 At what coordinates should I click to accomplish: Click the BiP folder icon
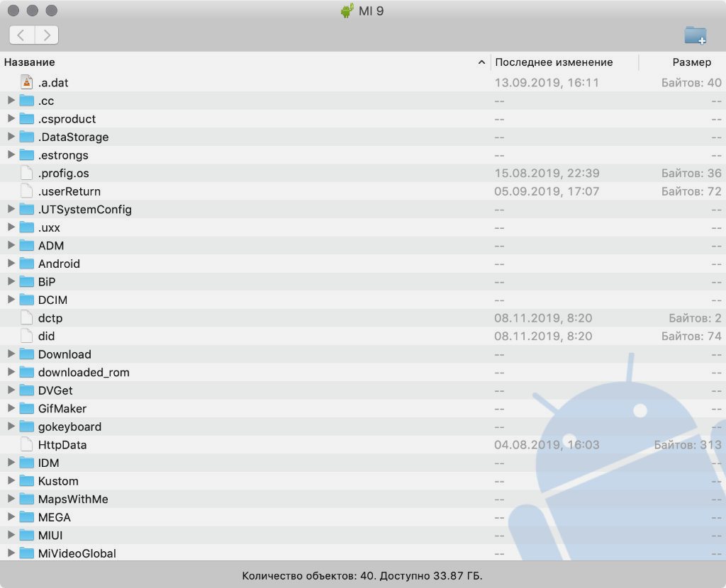point(27,282)
